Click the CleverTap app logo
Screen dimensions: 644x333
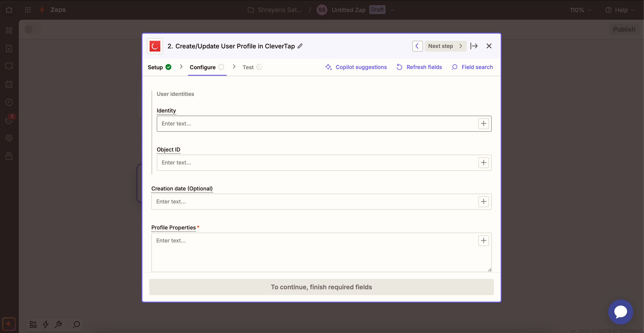155,46
